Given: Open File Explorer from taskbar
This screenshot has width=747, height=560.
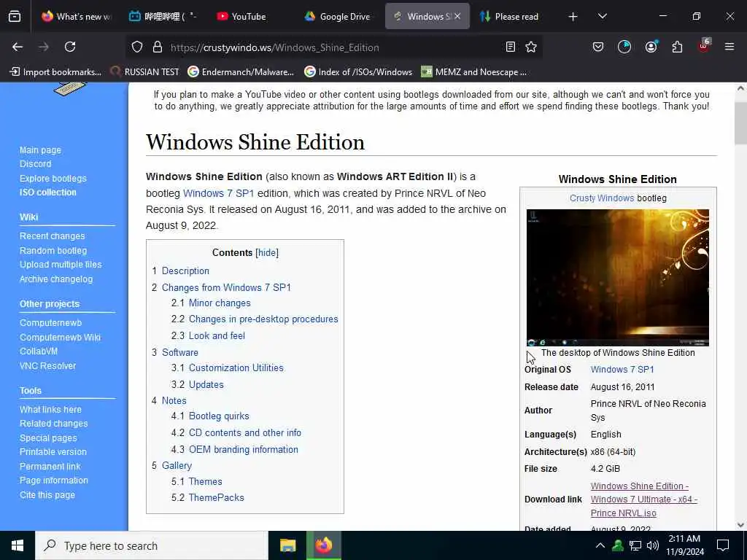Looking at the screenshot, I should pos(287,545).
